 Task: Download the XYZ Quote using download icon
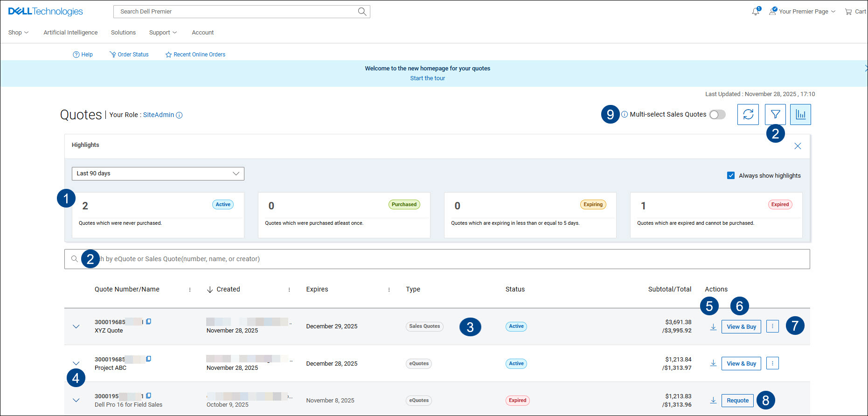(713, 327)
